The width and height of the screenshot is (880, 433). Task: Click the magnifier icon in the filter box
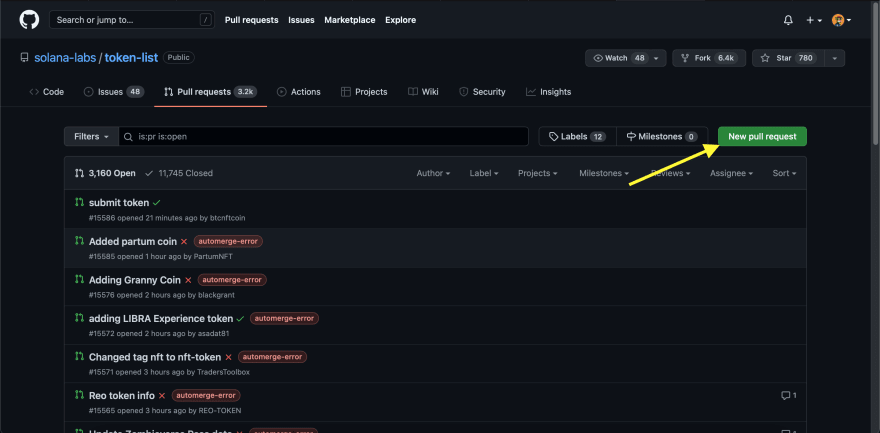(x=129, y=136)
